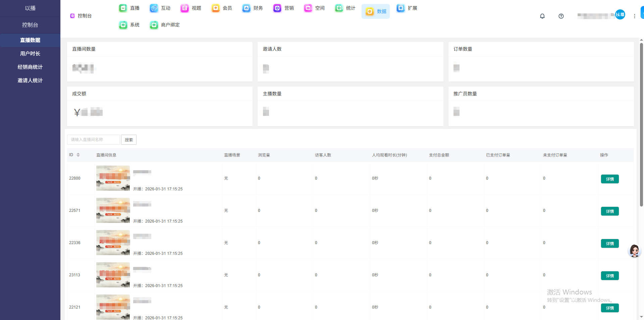
Task: Open the 互动 module icon
Action: click(154, 8)
